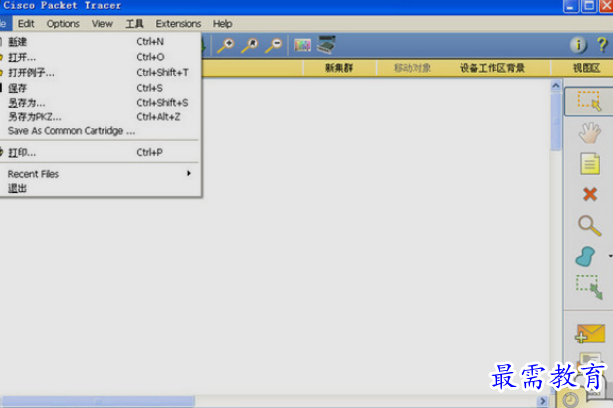Choose the Resize Shape tool
The image size is (613, 408).
coord(589,287)
